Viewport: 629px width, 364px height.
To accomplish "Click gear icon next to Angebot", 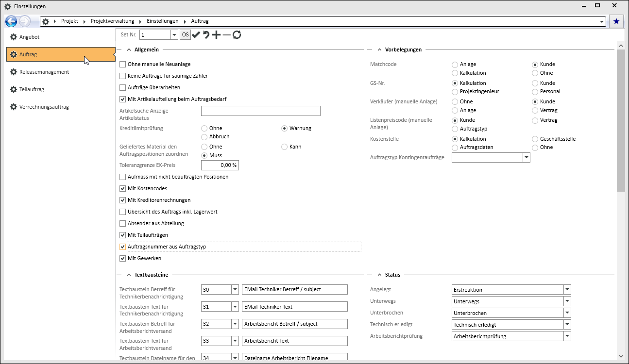I will 14,37.
